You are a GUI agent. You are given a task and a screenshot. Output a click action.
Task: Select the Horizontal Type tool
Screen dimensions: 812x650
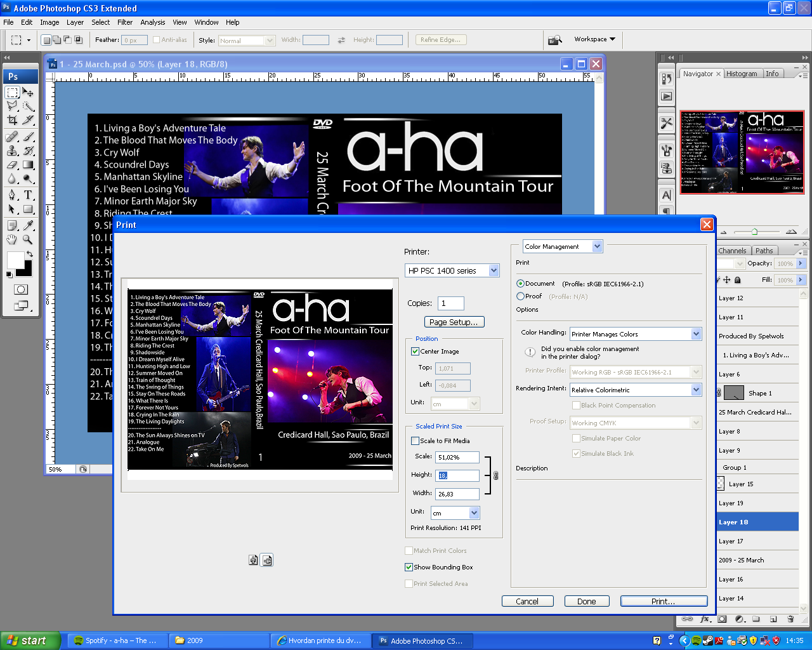tap(28, 195)
